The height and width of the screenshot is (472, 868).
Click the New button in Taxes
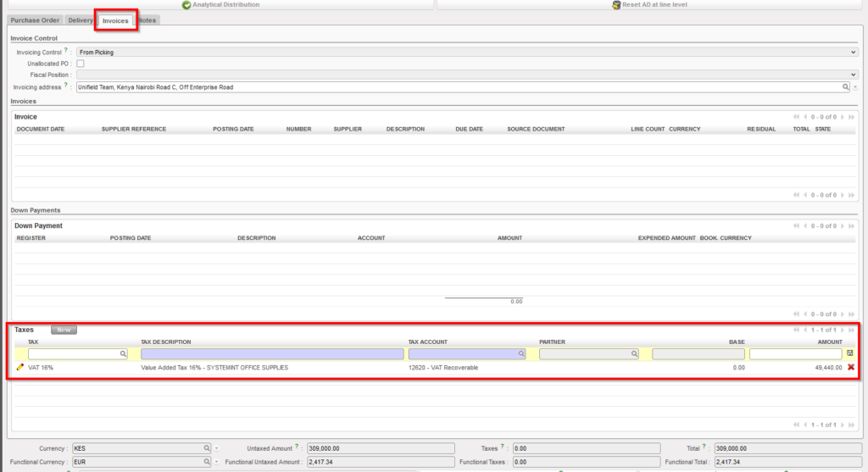click(x=64, y=330)
